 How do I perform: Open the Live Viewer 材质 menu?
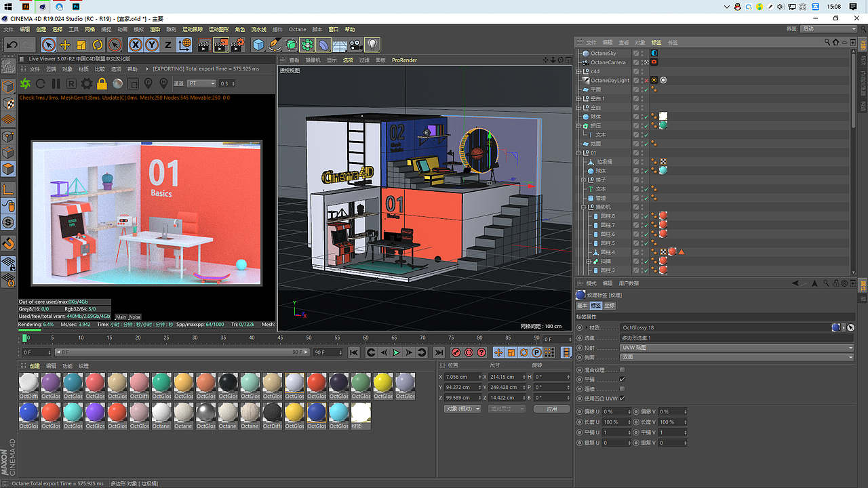pyautogui.click(x=83, y=68)
